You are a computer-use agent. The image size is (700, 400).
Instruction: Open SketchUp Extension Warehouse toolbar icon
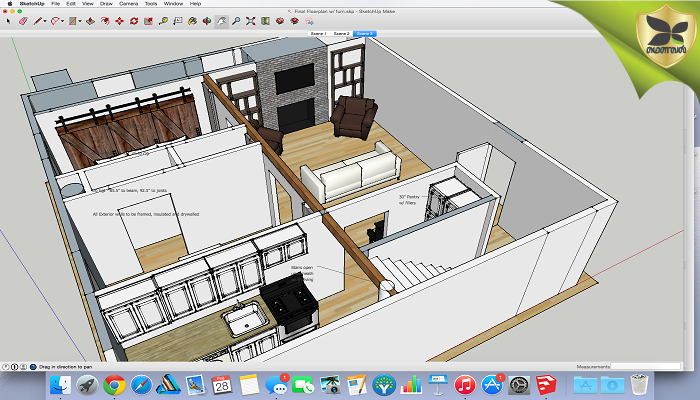point(294,20)
